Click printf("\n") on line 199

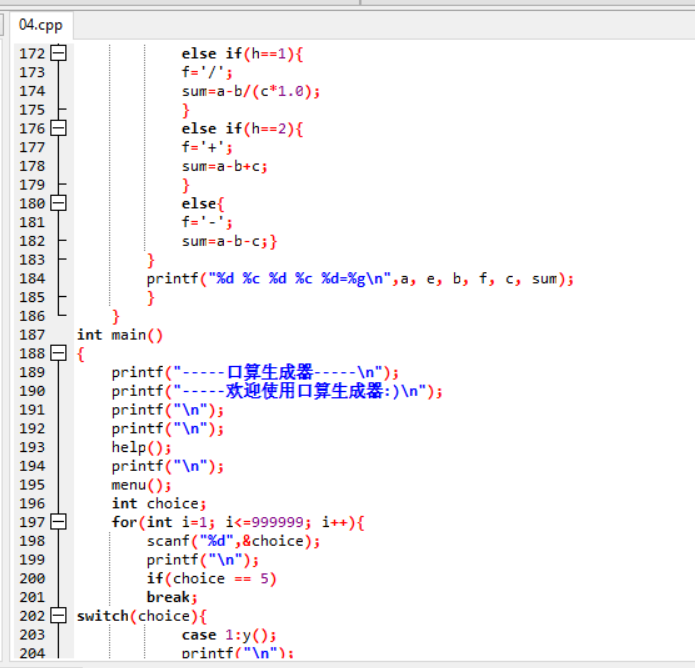[x=203, y=560]
